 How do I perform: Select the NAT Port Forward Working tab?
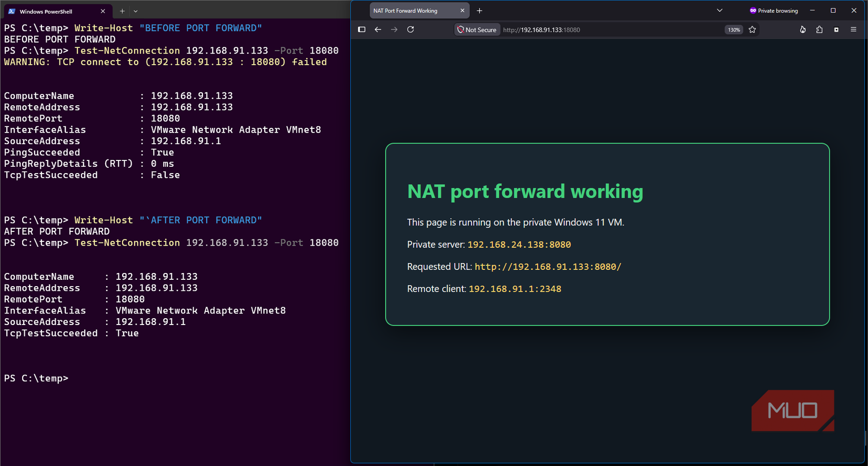(x=419, y=11)
